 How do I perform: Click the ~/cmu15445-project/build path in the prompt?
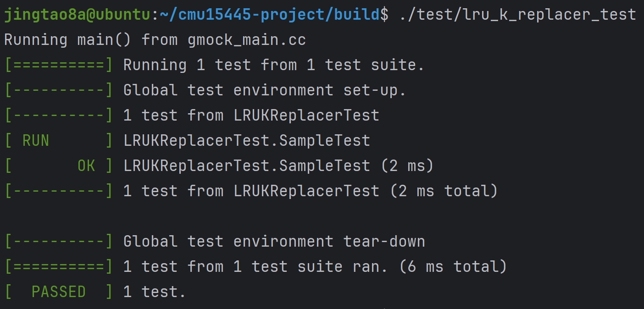click(270, 15)
